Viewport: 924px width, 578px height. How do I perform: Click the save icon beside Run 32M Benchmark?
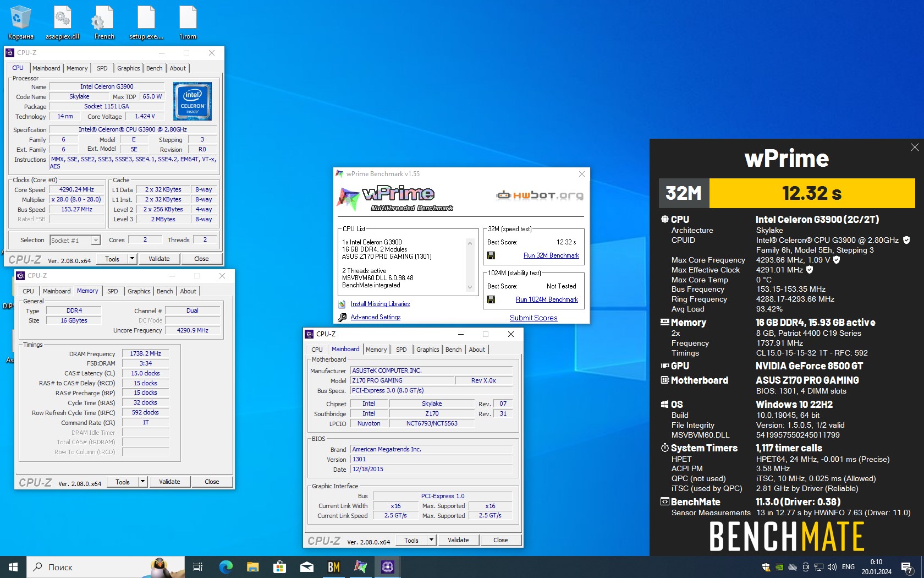[491, 255]
